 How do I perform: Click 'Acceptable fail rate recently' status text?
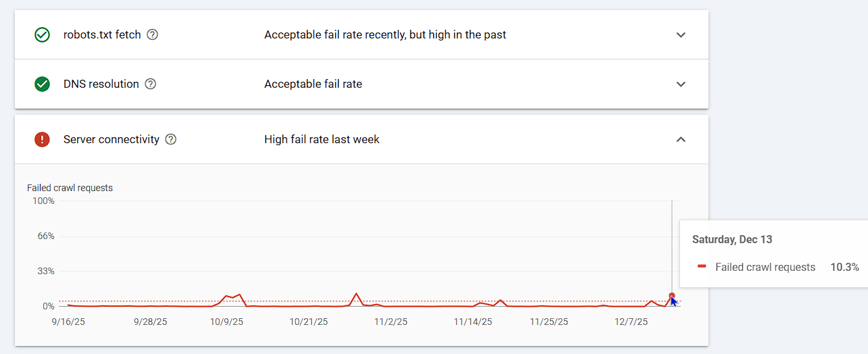tap(385, 34)
